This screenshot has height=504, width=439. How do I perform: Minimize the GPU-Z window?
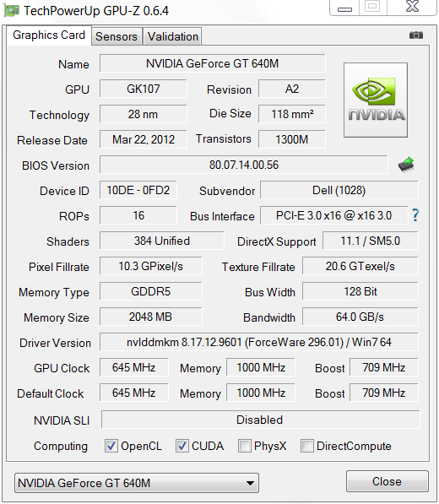click(x=344, y=7)
